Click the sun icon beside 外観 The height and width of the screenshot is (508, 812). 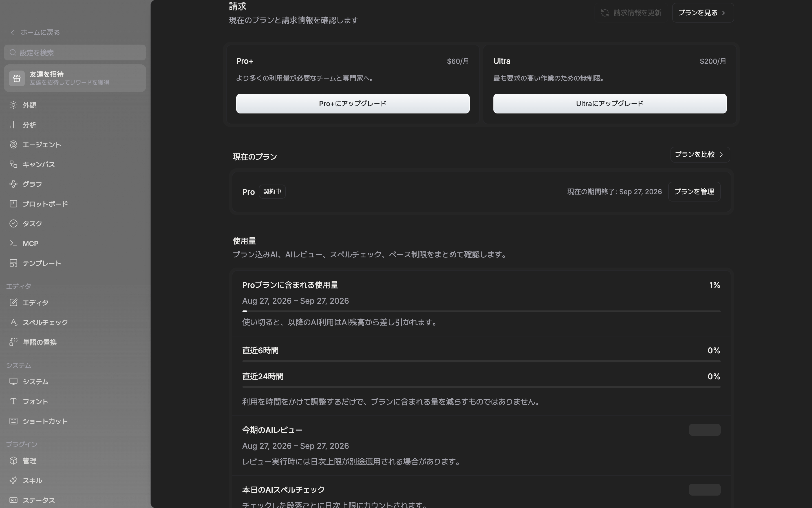click(14, 105)
